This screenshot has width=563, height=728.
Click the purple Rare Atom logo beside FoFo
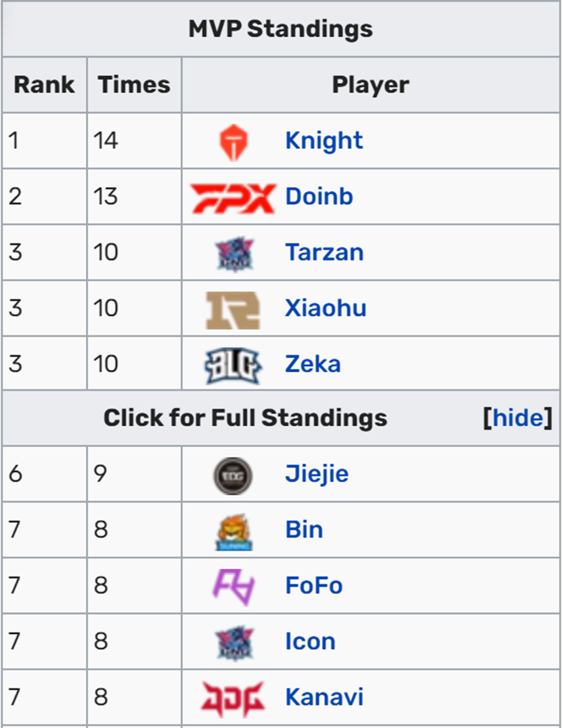pyautogui.click(x=234, y=587)
